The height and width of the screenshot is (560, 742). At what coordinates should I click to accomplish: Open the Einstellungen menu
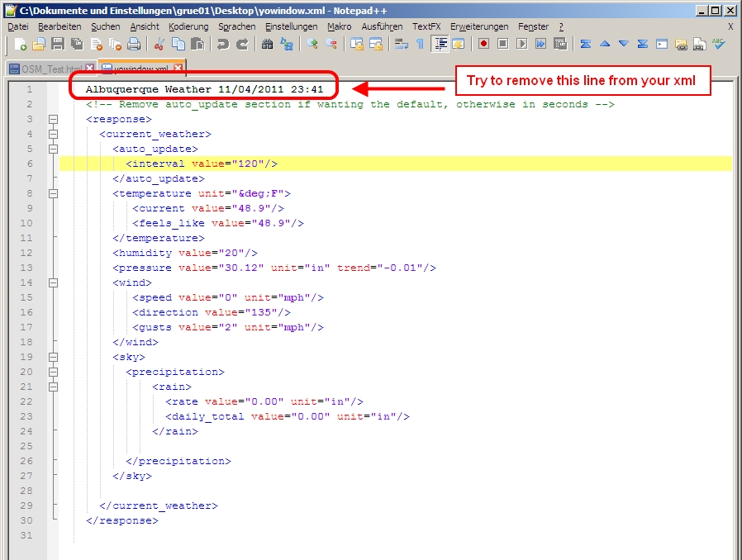[x=291, y=26]
